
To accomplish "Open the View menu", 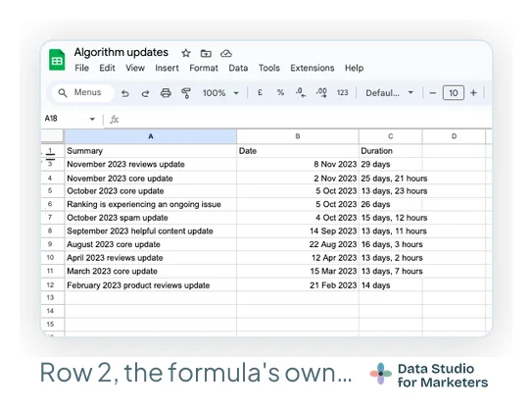I will coord(135,68).
